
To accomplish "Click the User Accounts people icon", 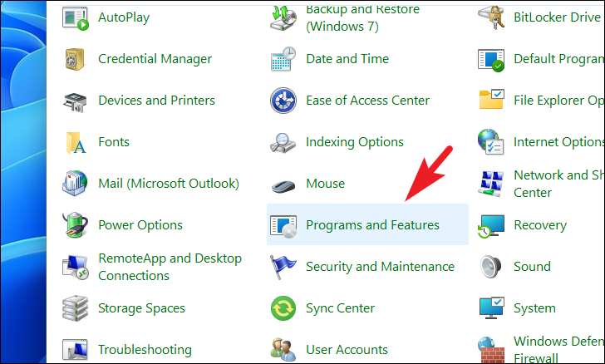I will [x=283, y=350].
